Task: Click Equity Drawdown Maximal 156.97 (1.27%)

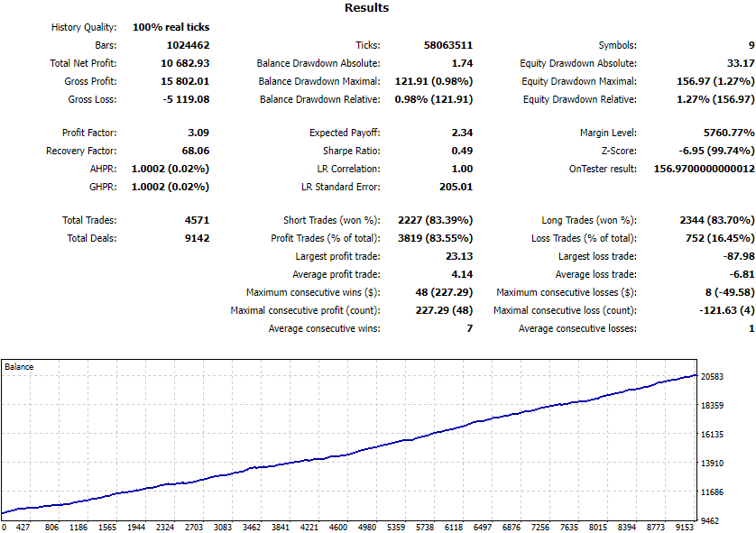Action: (x=715, y=81)
